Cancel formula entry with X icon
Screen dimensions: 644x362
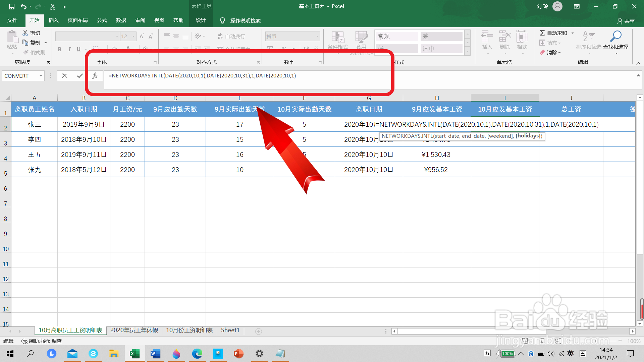tap(64, 76)
